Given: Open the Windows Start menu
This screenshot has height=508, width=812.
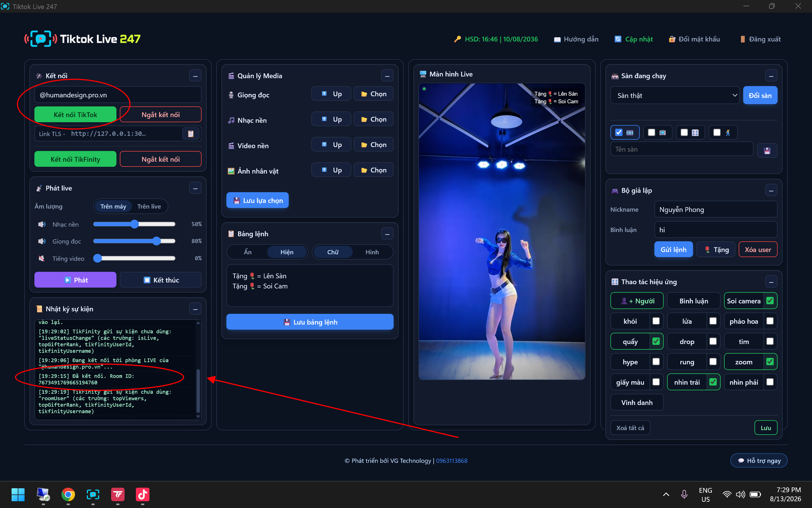Looking at the screenshot, I should click(18, 494).
